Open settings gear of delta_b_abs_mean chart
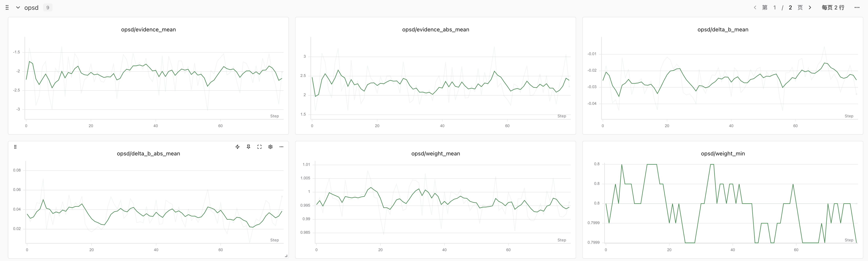 [270, 147]
